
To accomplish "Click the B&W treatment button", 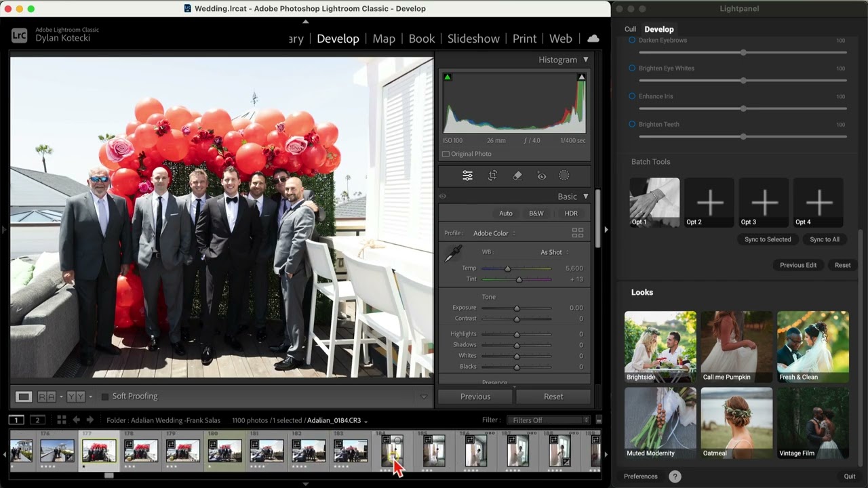I will pyautogui.click(x=536, y=213).
